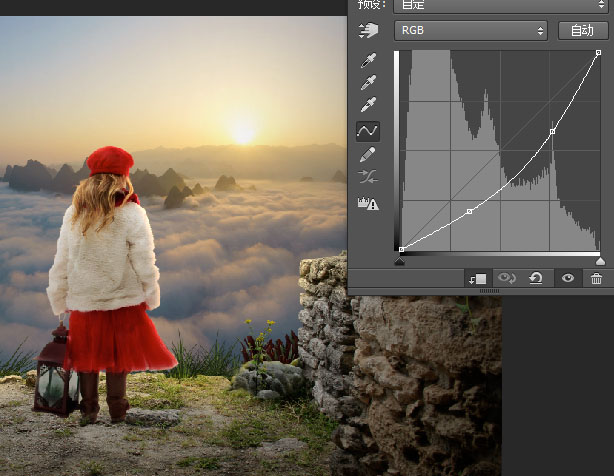Pick the white point eyedropper
The height and width of the screenshot is (476, 614).
pyautogui.click(x=368, y=104)
